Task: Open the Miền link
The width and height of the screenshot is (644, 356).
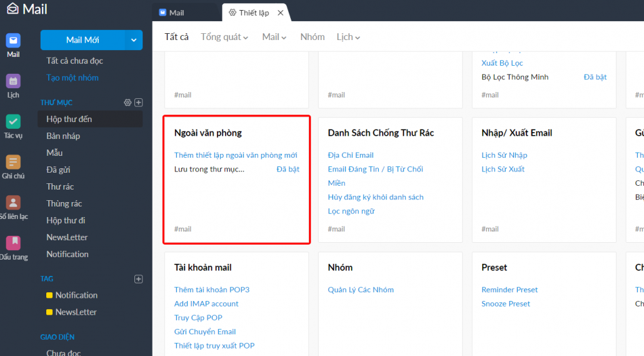Action: tap(336, 183)
